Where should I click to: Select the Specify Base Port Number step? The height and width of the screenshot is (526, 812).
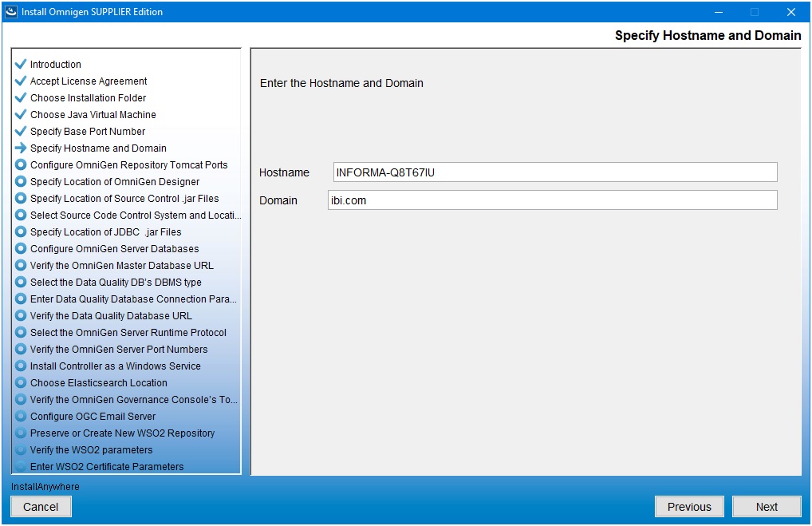click(88, 131)
